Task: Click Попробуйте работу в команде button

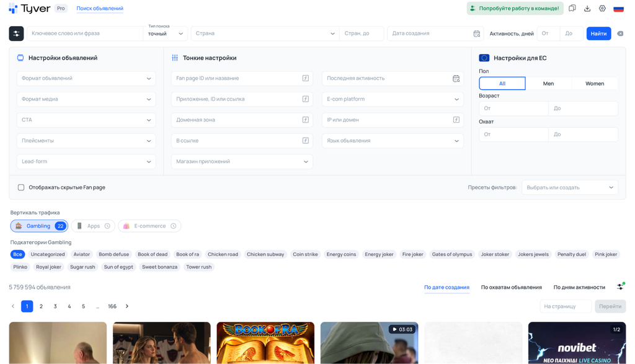Action: click(x=515, y=8)
